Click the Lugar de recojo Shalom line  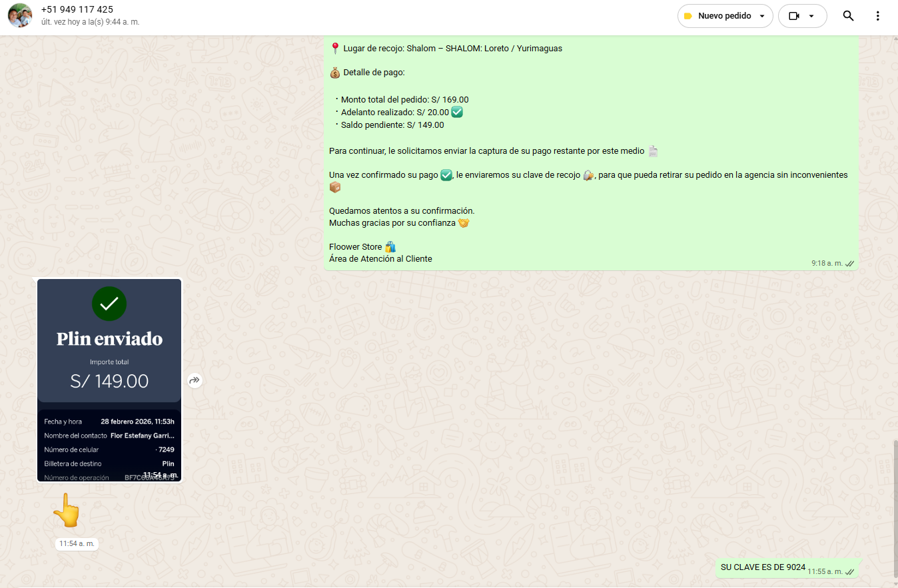point(446,49)
